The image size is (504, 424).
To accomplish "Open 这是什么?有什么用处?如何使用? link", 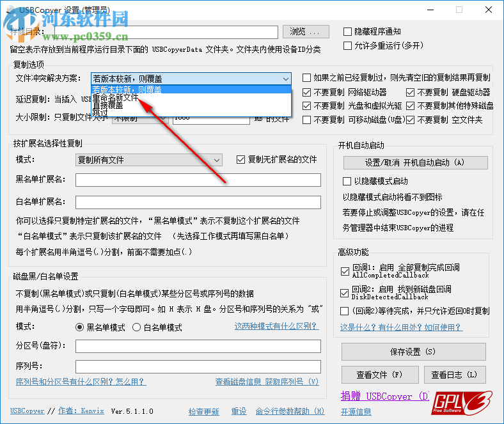I will pyautogui.click(x=402, y=327).
